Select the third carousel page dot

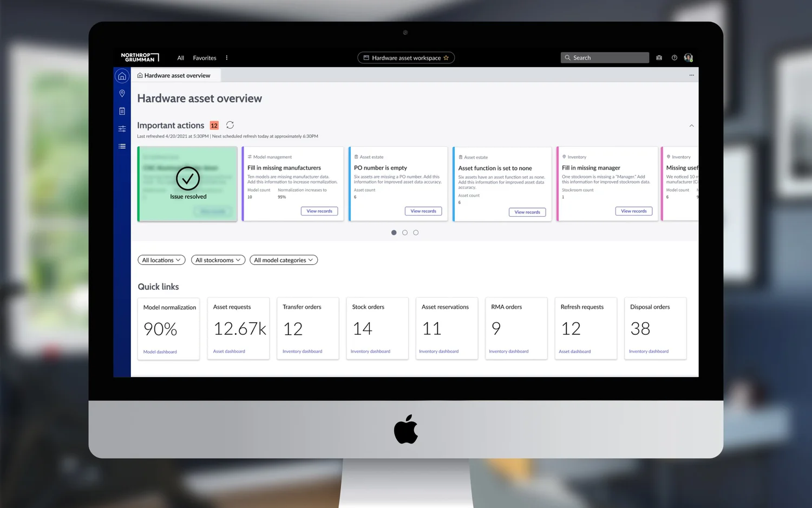pos(416,233)
